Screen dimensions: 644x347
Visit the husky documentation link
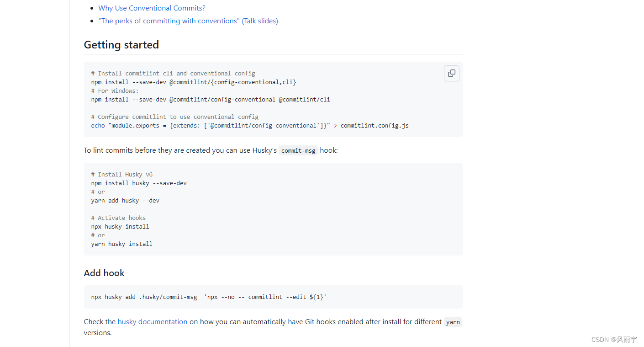[152, 321]
